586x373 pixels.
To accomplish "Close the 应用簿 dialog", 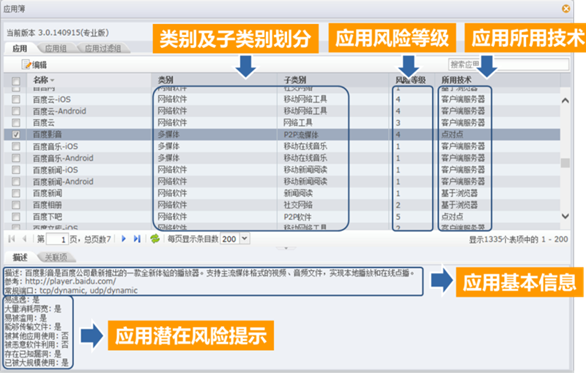I will coord(566,8).
